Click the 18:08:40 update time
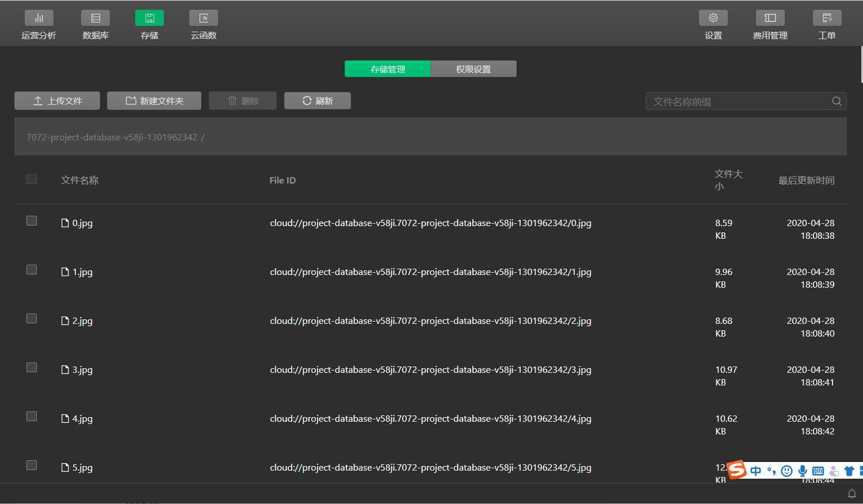Image resolution: width=863 pixels, height=504 pixels. (818, 334)
